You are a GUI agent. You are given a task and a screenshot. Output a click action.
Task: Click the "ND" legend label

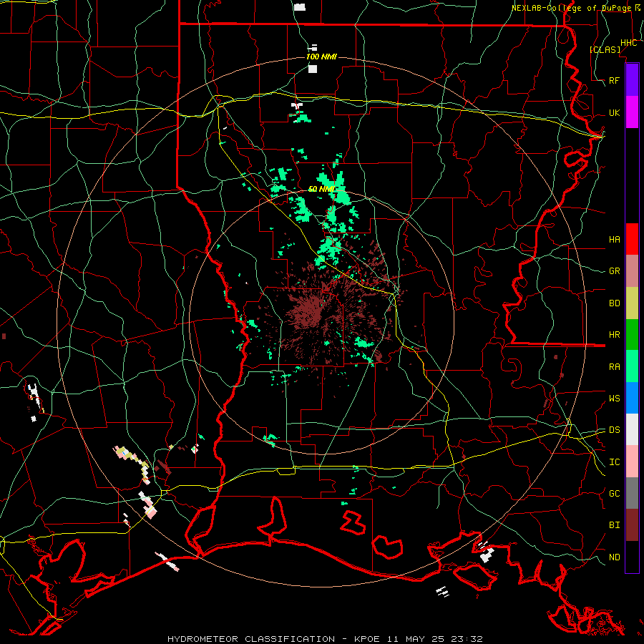coord(614,557)
